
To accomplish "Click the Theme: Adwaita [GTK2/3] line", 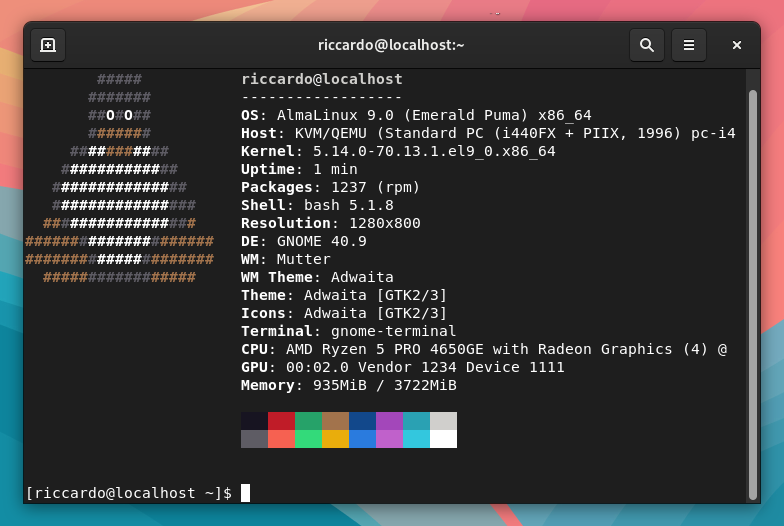I will pyautogui.click(x=344, y=296).
